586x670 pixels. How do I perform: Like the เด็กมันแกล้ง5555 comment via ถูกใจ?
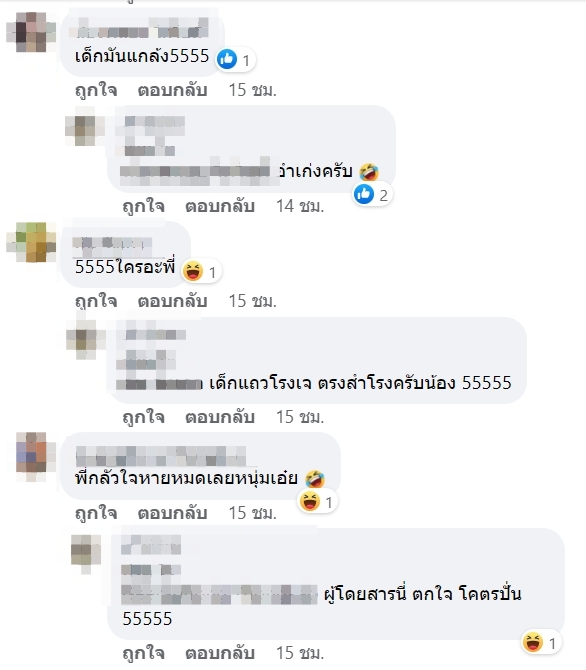tap(96, 91)
